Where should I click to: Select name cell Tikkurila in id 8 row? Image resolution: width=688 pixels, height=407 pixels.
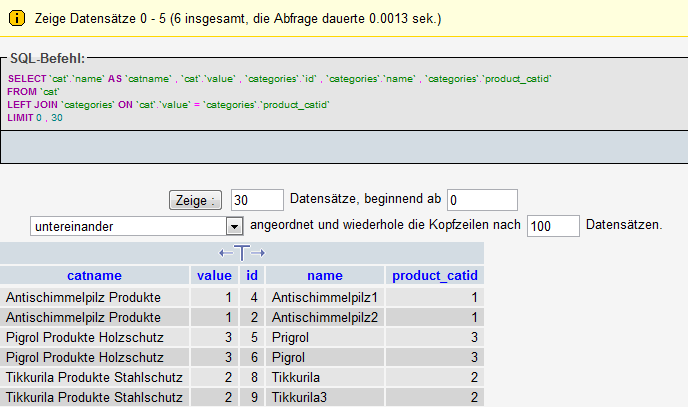[325, 377]
